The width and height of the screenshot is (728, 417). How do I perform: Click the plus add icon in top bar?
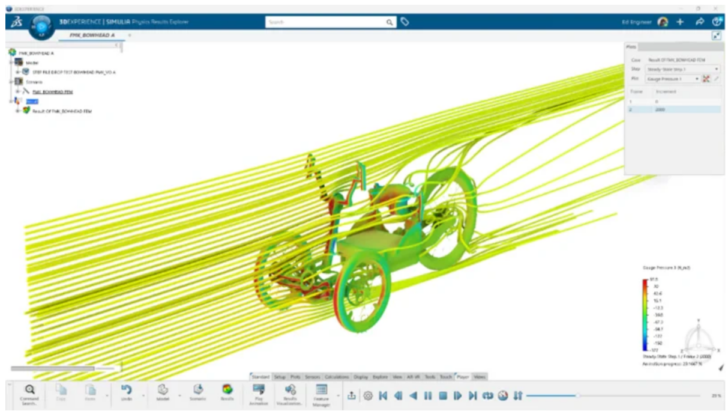click(680, 22)
